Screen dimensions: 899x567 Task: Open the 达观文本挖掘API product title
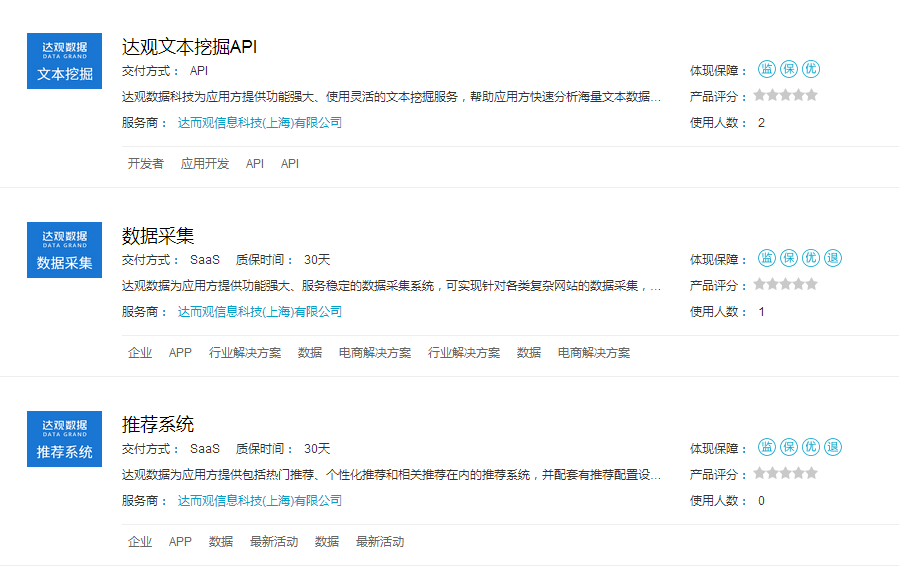(190, 47)
